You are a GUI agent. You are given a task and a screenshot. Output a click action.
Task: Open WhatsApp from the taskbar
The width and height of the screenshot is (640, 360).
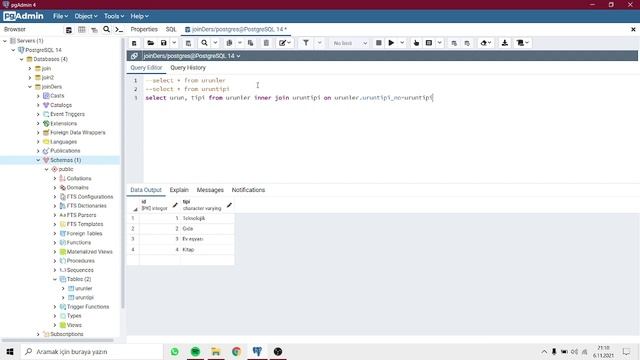tap(175, 351)
